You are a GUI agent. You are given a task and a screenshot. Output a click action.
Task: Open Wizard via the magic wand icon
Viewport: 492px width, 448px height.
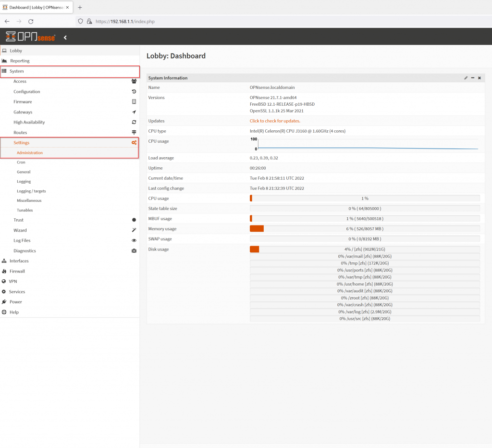coord(134,230)
